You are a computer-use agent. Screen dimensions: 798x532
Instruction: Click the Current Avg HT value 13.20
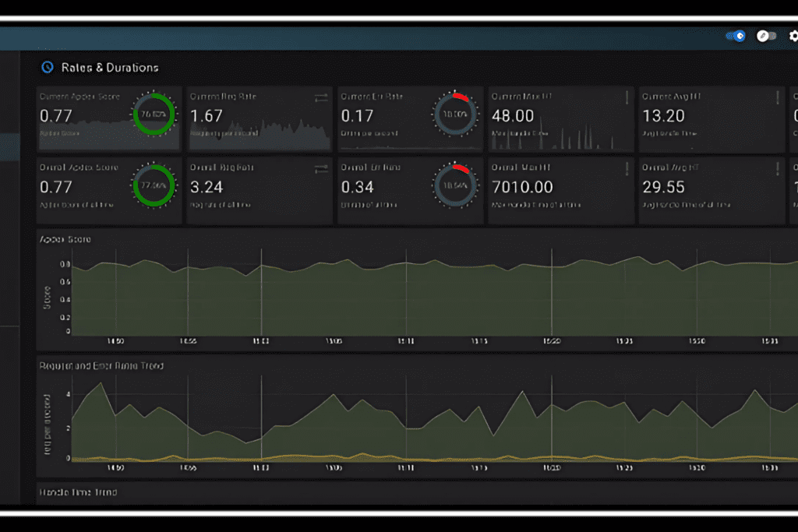pyautogui.click(x=663, y=116)
